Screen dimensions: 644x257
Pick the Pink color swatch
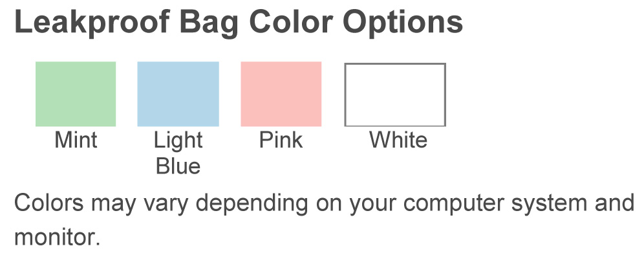[x=281, y=94]
